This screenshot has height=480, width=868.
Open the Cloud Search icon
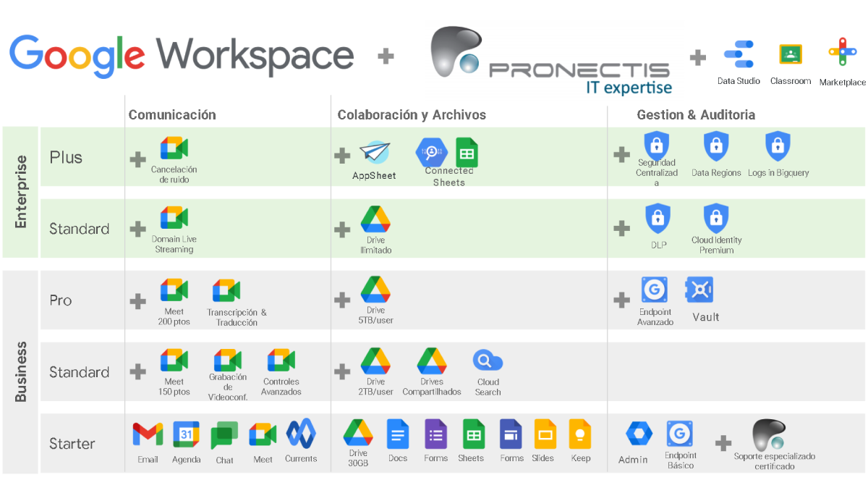[x=488, y=361]
